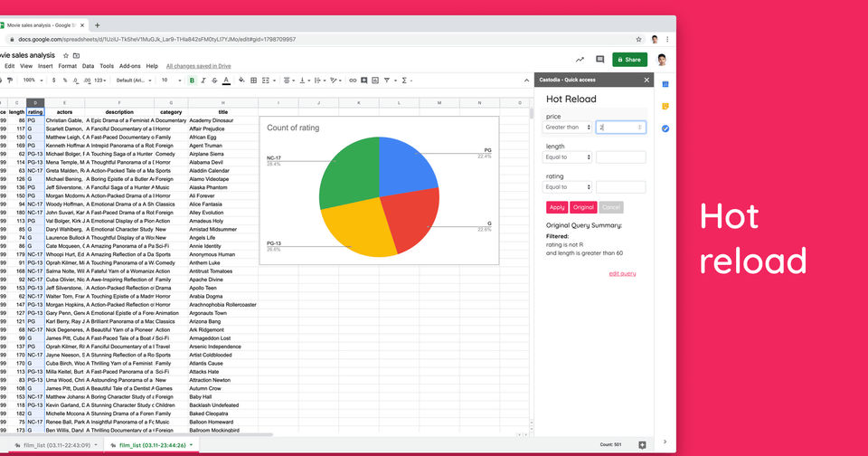Open the text color picker

coord(226,81)
